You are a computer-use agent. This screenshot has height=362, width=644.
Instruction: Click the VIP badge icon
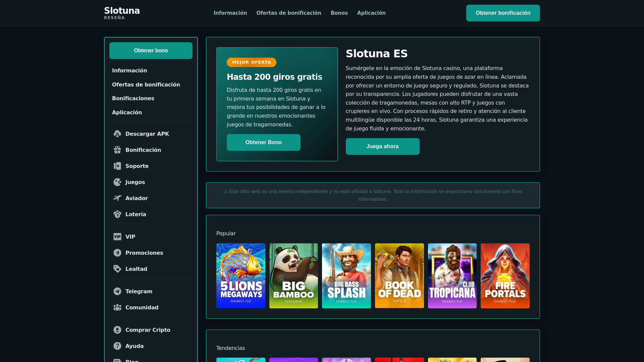(117, 237)
